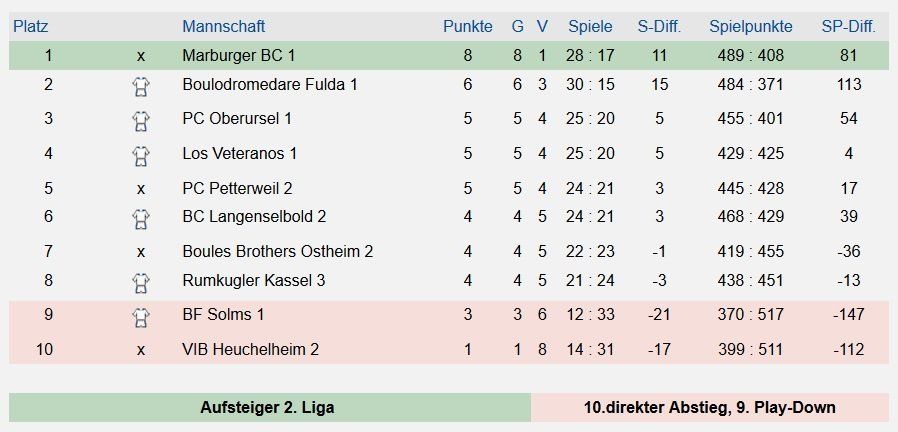Select the VIB Heuchelheim 2 team name
The image size is (898, 432).
click(x=251, y=349)
